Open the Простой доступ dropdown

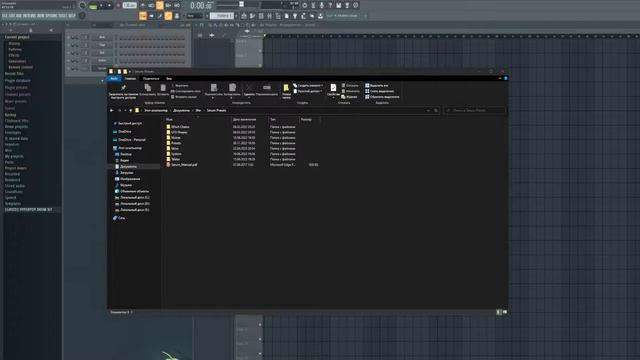coord(307,91)
